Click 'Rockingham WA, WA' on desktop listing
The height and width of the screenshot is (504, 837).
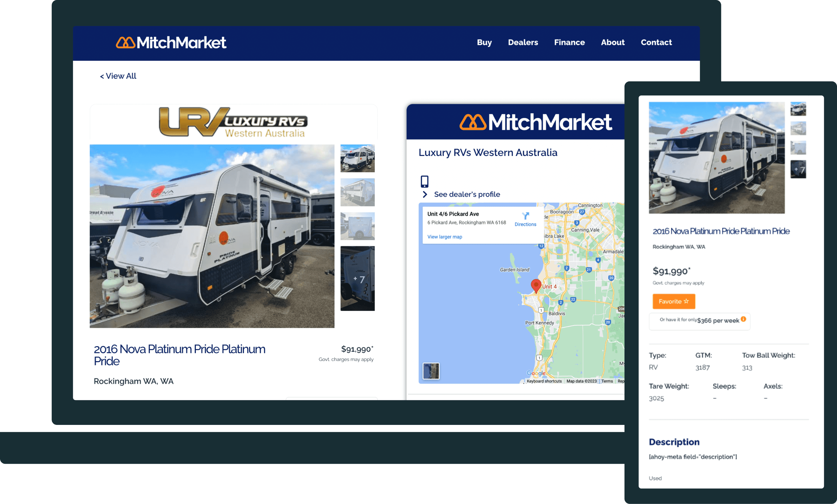(x=133, y=381)
